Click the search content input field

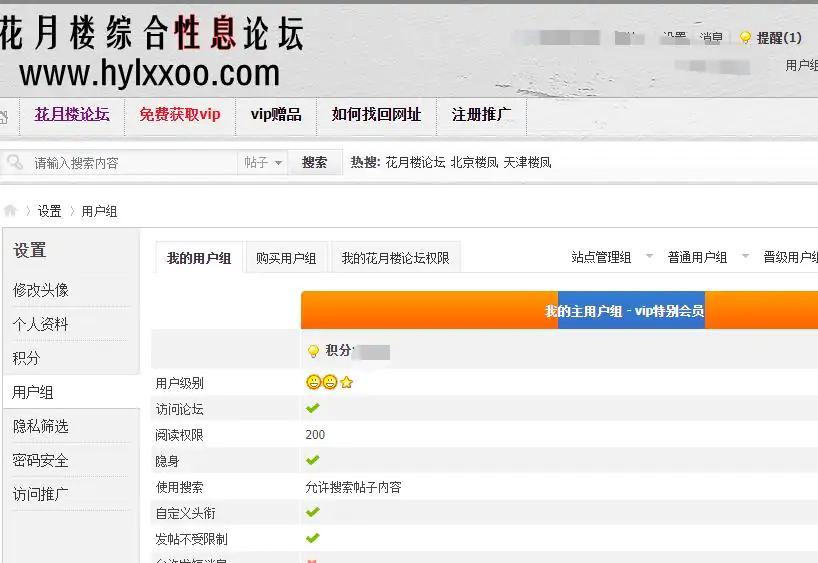click(x=133, y=163)
